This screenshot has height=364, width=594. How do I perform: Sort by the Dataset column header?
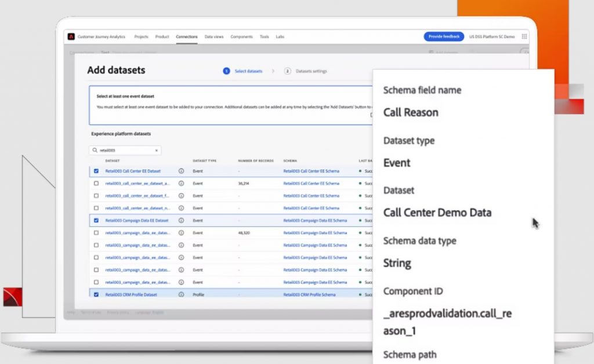pyautogui.click(x=113, y=161)
